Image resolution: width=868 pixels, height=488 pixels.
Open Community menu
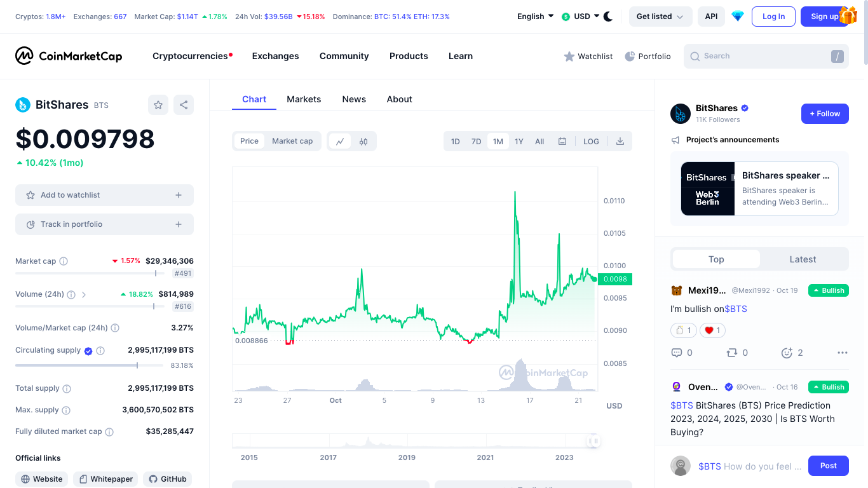(344, 56)
